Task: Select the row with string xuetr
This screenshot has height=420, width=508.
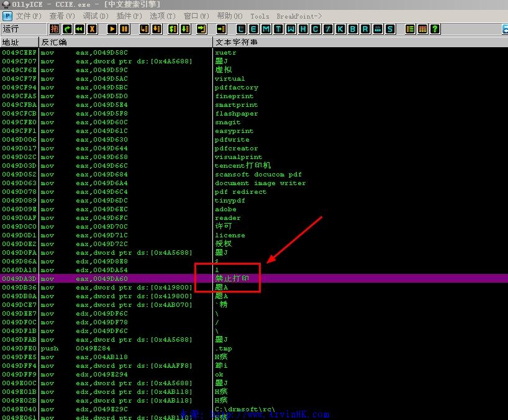Action: point(254,52)
